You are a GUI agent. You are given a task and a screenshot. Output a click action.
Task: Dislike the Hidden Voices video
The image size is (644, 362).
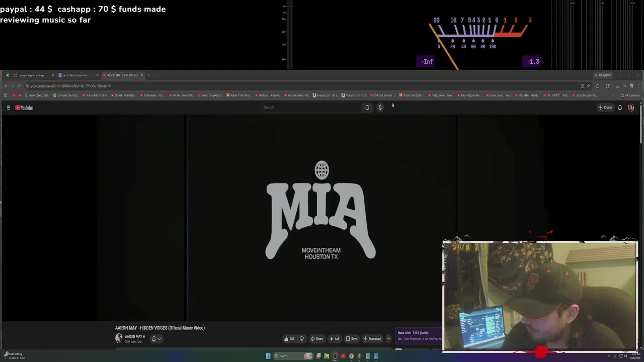point(302,339)
